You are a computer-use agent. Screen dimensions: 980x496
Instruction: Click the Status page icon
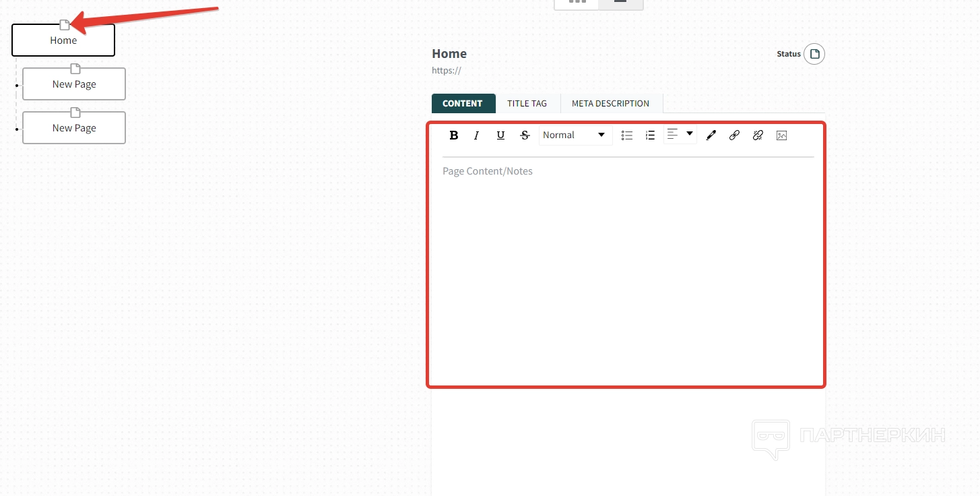[814, 54]
